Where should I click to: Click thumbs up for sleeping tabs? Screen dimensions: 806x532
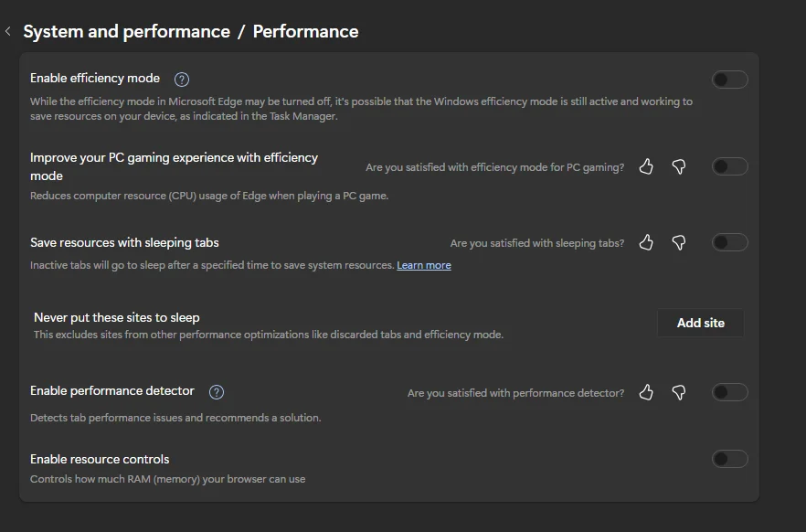(646, 242)
